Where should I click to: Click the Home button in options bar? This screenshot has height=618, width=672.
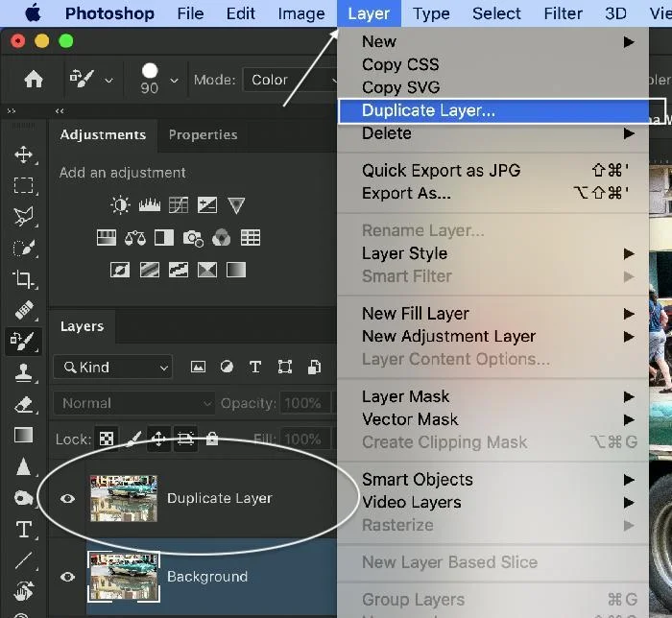tap(34, 80)
